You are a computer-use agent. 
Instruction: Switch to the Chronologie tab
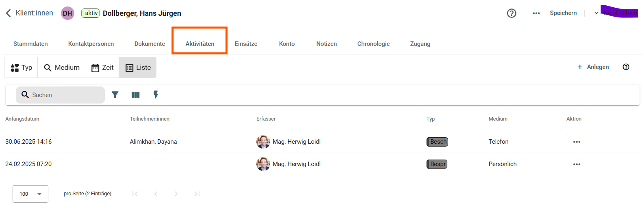(x=373, y=44)
